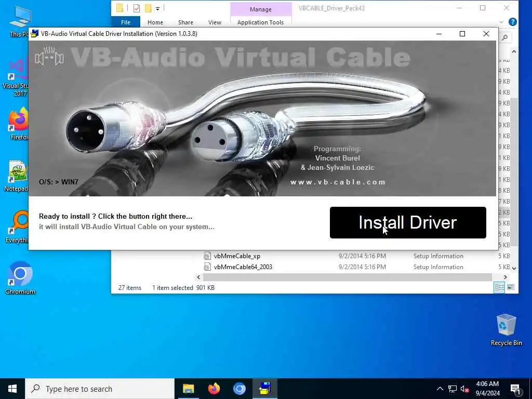This screenshot has height=399, width=532.
Task: Click the network icon in system tray
Action: [x=453, y=389]
